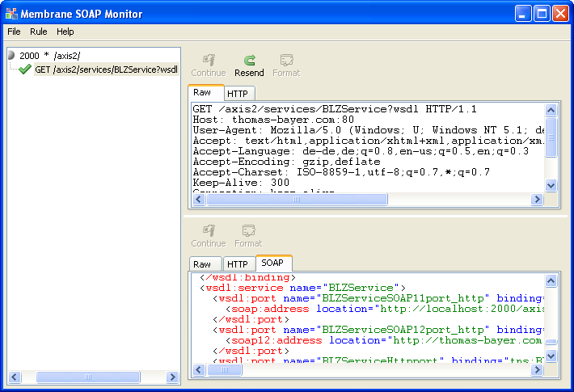Click the soap12:address thomas-bayer.com line

(x=384, y=340)
